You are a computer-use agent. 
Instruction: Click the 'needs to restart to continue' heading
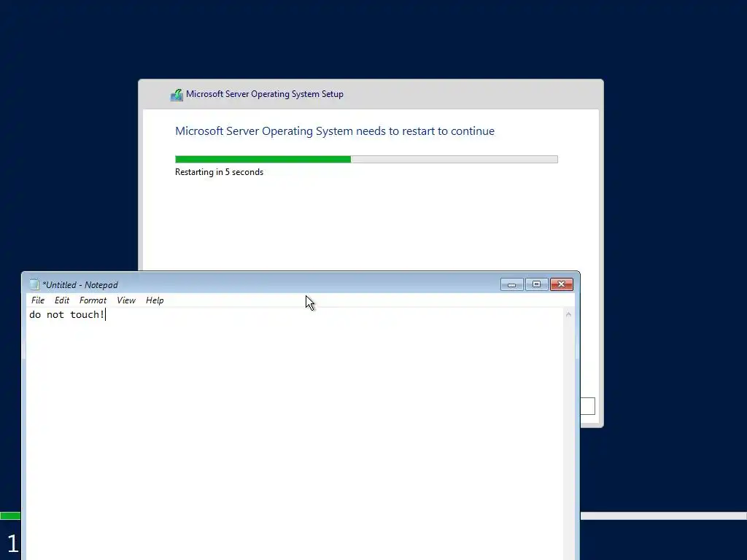tap(335, 131)
